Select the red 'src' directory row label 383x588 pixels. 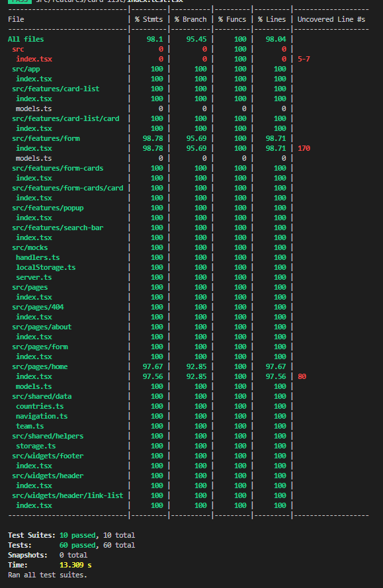(18, 49)
